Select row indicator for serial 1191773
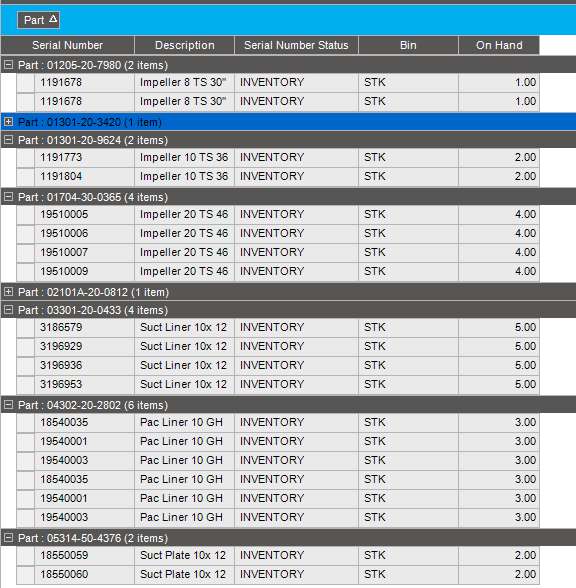 (26, 158)
